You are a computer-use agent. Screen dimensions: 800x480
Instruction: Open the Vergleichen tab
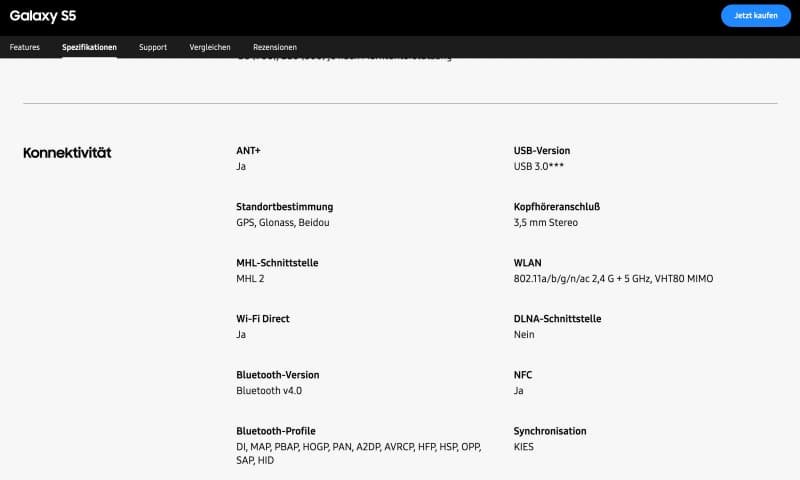210,47
